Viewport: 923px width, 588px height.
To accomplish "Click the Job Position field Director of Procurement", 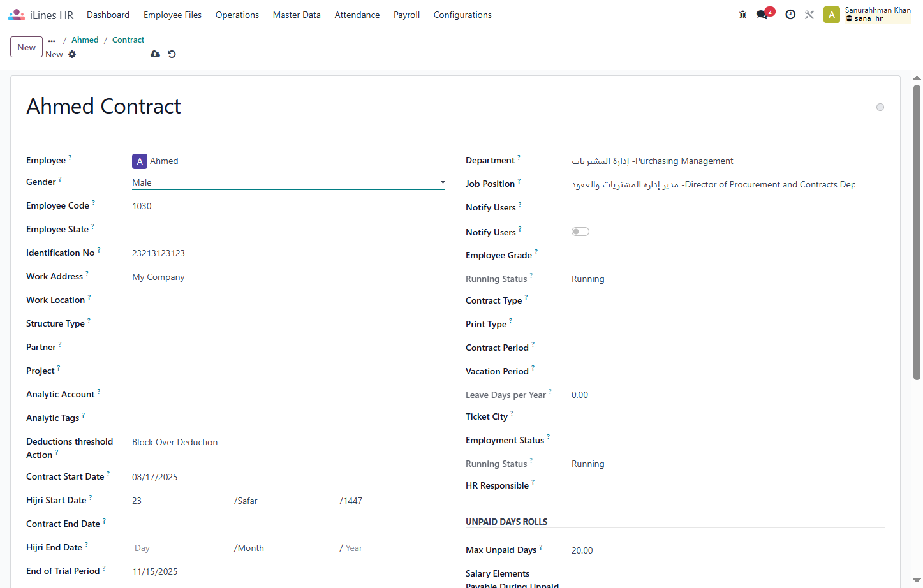I will [728, 184].
